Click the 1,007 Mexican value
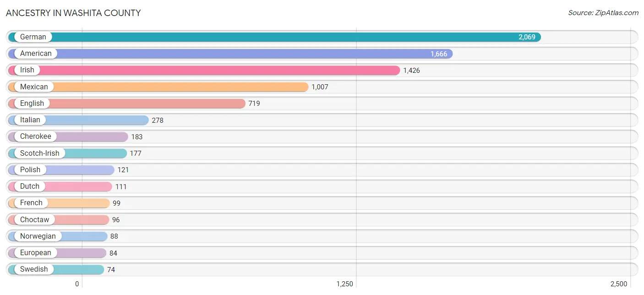This screenshot has height=295, width=644. click(x=320, y=87)
